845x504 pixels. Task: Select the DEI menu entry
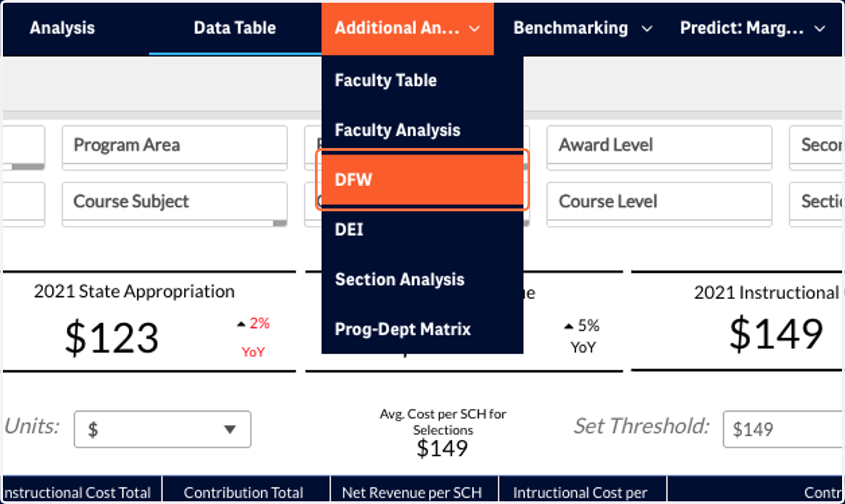pos(423,229)
